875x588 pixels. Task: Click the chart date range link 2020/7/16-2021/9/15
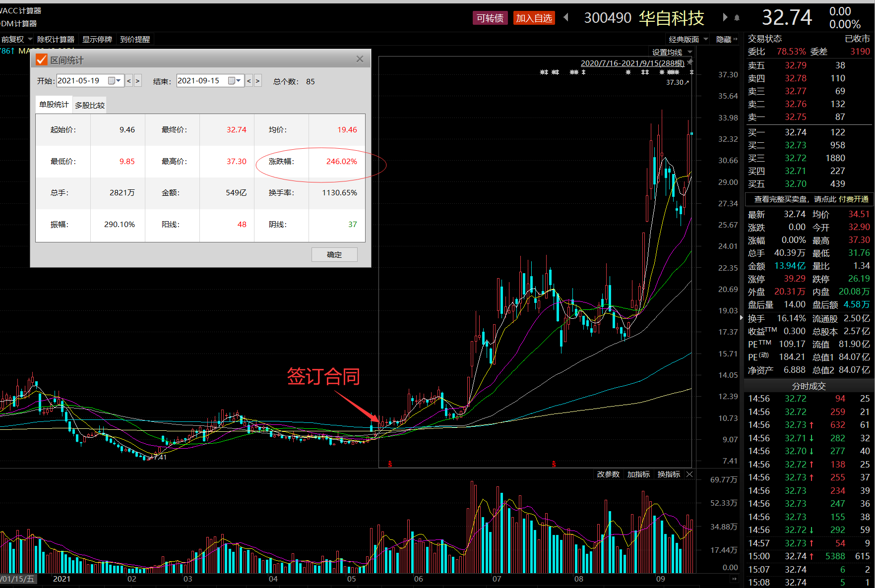coord(632,63)
